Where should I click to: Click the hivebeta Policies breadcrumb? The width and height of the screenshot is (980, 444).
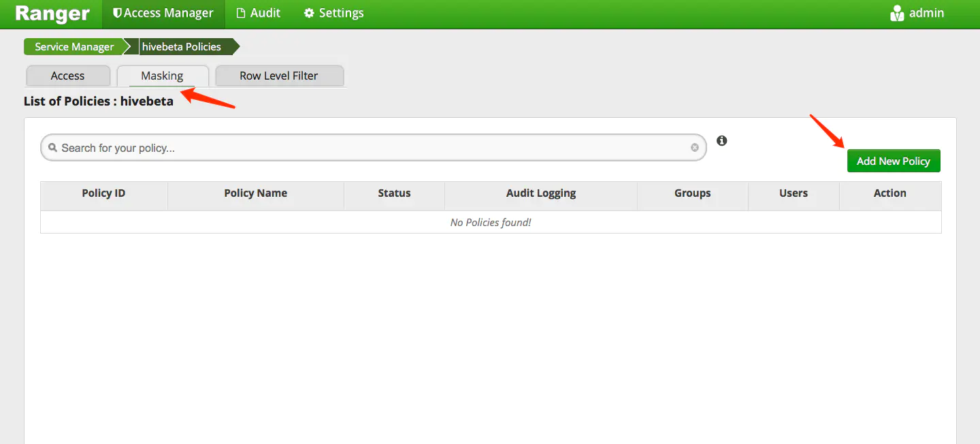click(181, 47)
